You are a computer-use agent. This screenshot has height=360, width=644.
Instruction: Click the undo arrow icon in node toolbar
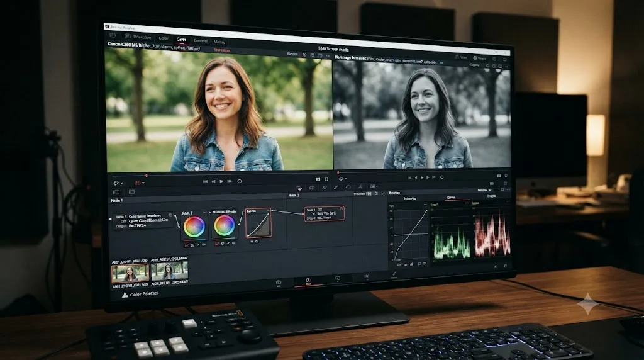(348, 187)
